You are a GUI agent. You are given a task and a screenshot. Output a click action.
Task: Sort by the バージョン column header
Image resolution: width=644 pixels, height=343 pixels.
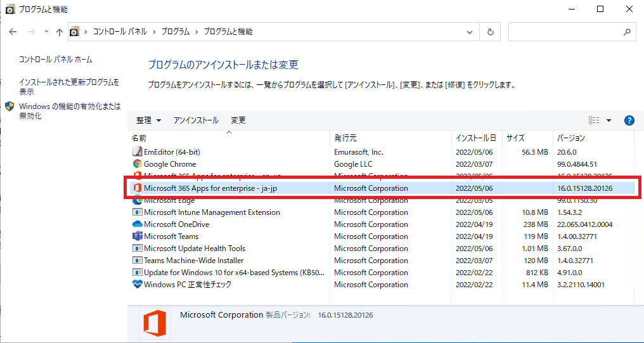click(x=593, y=138)
